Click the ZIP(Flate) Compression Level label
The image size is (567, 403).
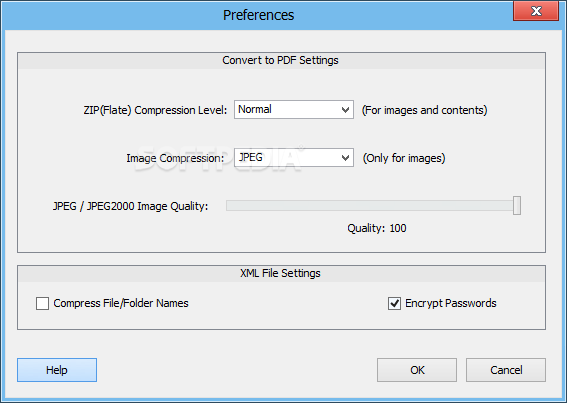(x=155, y=110)
